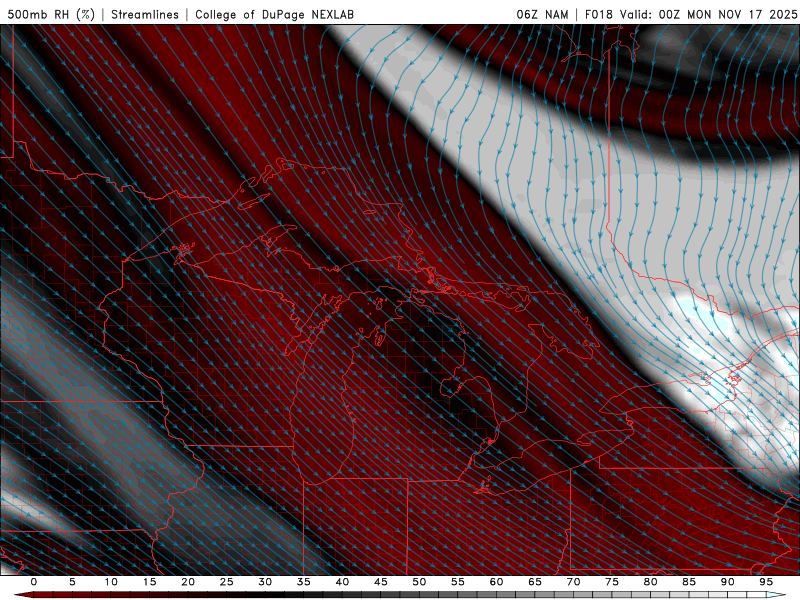Select the "90" label on the legend

728,582
